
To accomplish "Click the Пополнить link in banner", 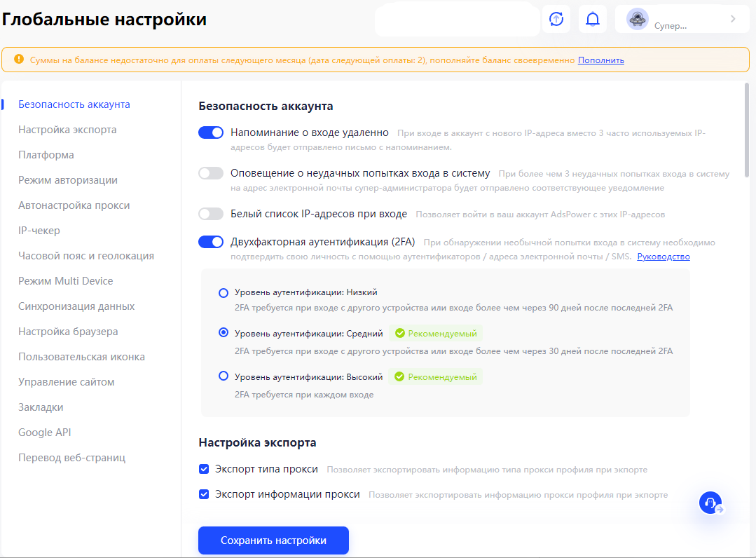I will tap(600, 60).
